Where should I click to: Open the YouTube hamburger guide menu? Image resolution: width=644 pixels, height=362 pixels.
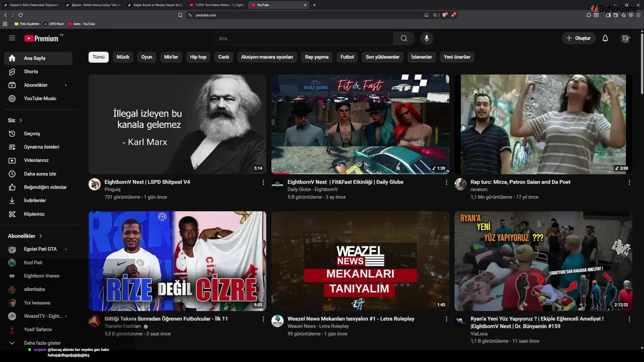click(x=12, y=38)
